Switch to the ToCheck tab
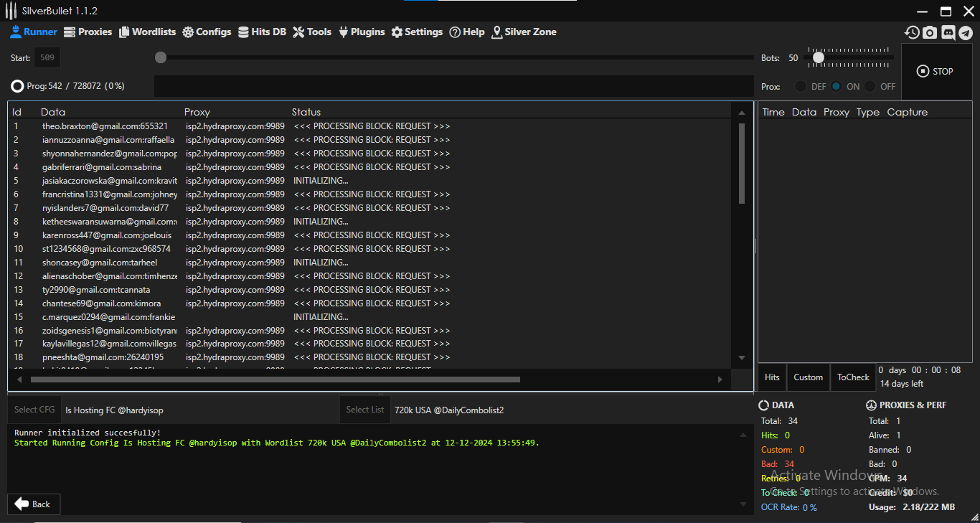 (853, 377)
